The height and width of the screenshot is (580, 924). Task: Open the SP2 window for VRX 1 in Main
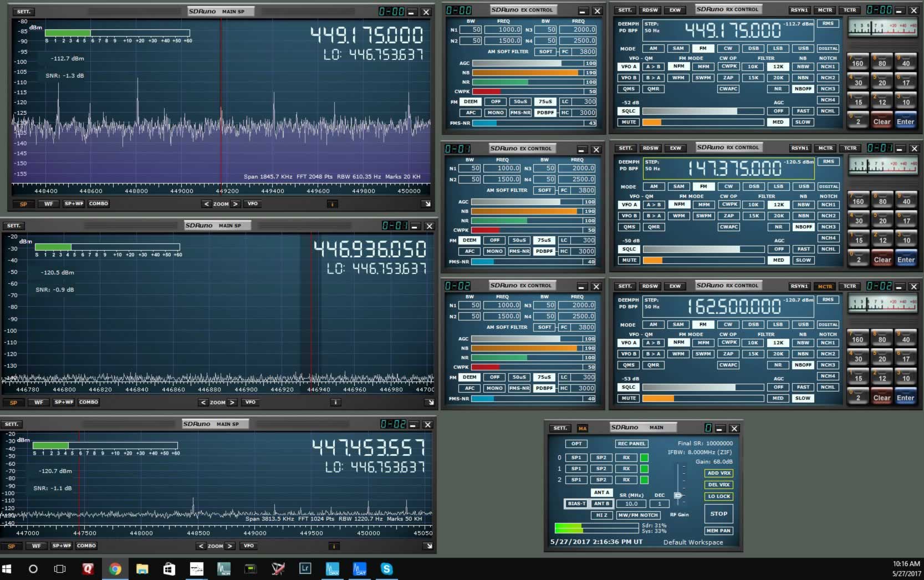(x=601, y=469)
